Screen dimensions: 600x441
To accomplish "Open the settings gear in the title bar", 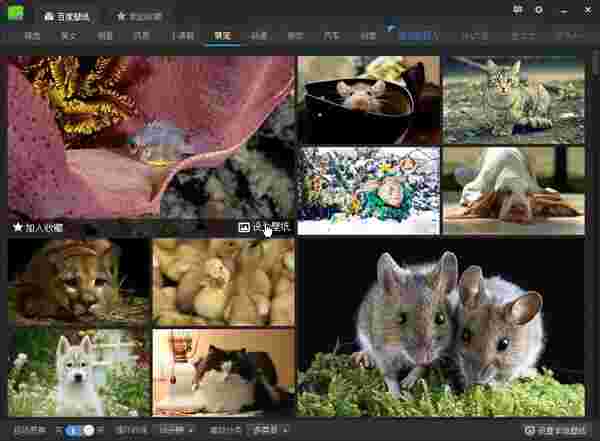I will [539, 10].
